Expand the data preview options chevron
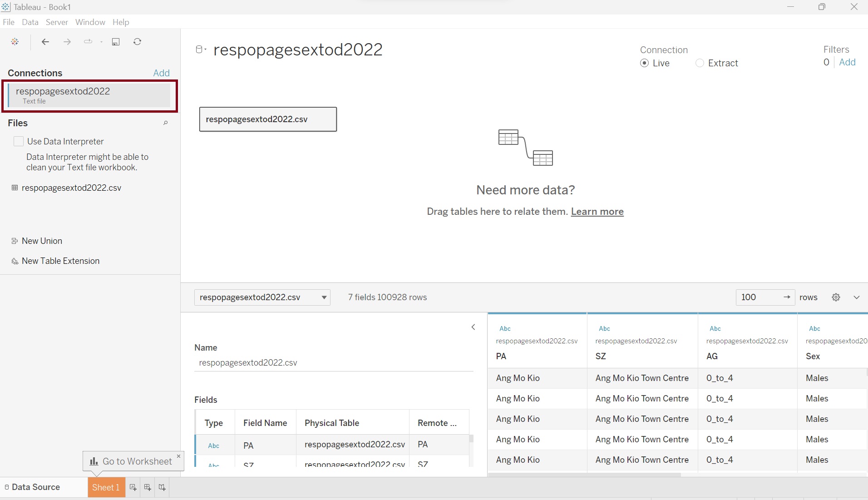Screen dimensions: 868x500 (x=856, y=297)
